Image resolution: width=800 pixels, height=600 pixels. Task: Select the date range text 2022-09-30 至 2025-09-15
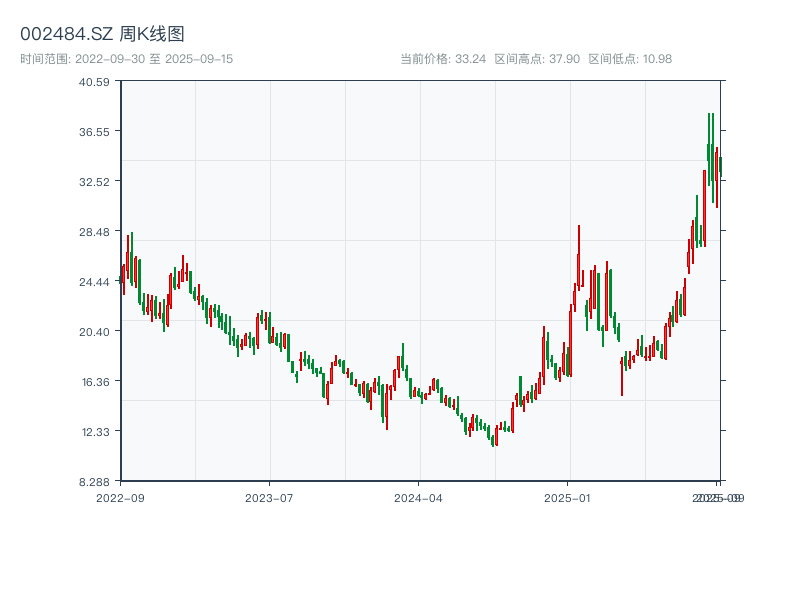154,59
